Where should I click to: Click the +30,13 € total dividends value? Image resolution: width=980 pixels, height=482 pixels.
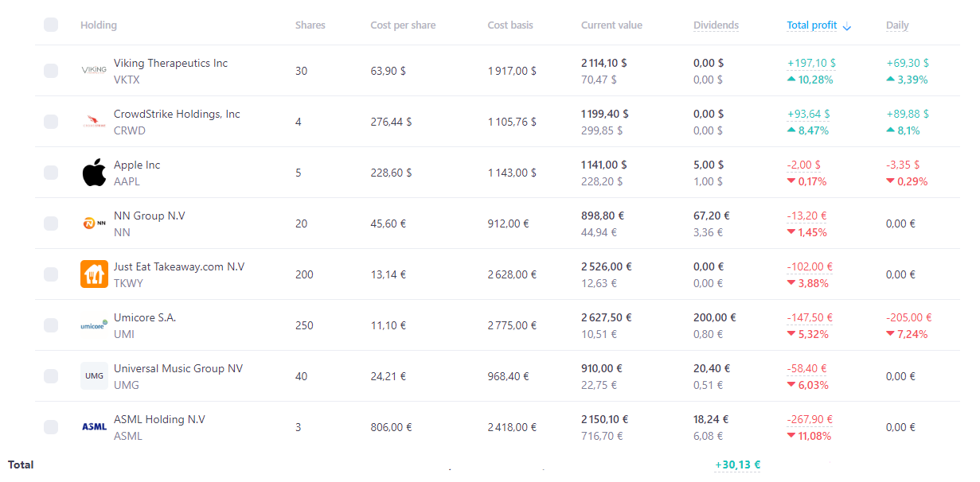(x=737, y=465)
